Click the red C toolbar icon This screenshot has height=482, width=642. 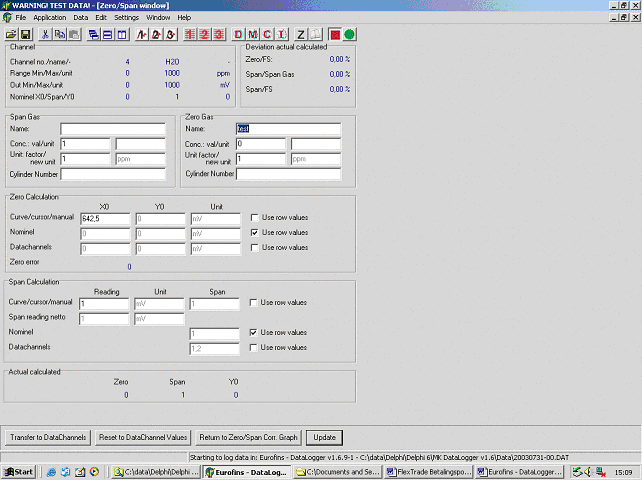(267, 34)
